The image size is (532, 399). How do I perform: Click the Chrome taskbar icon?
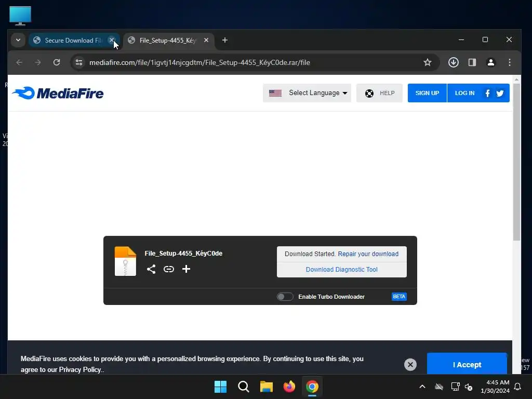click(312, 387)
